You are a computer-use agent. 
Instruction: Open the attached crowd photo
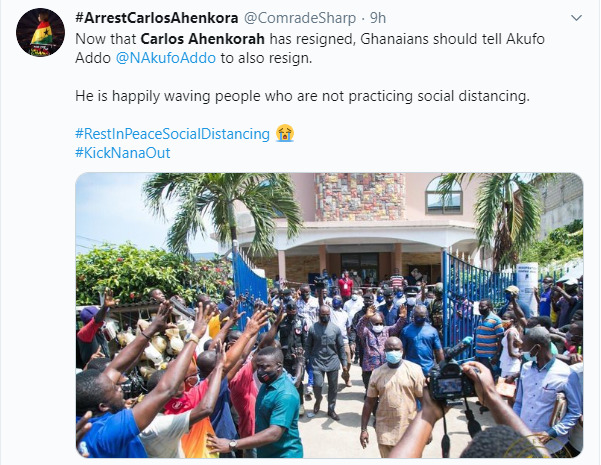click(x=329, y=315)
